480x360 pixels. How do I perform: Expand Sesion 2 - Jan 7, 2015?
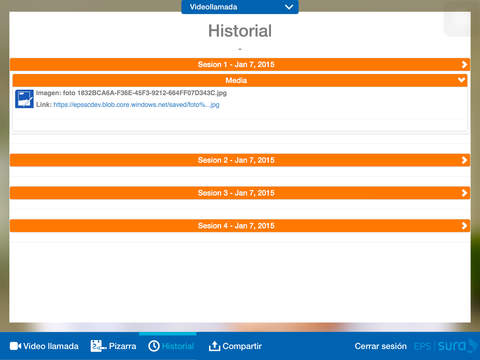click(240, 160)
